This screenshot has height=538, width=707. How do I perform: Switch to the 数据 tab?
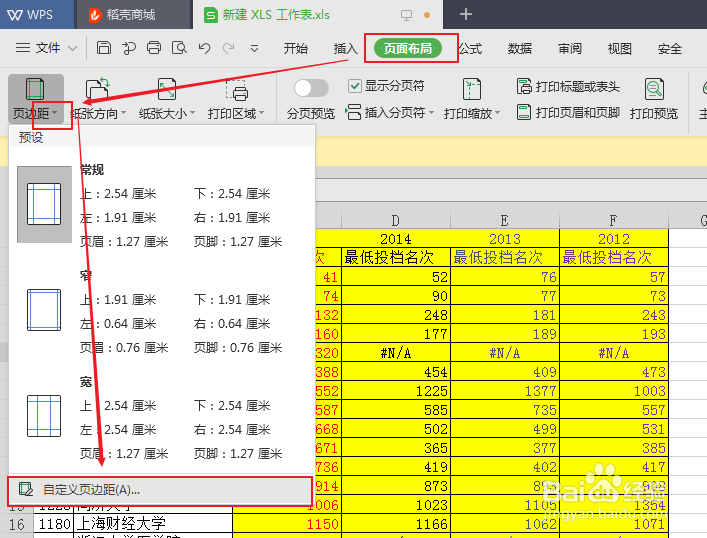point(519,48)
